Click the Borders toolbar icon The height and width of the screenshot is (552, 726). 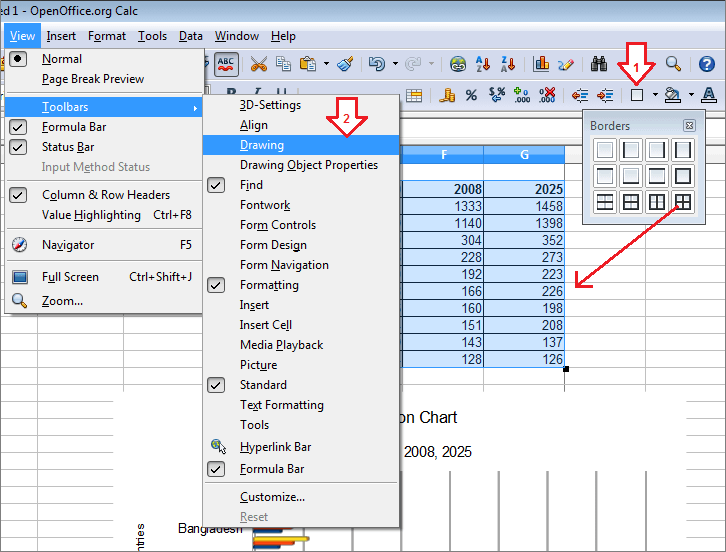pos(636,95)
